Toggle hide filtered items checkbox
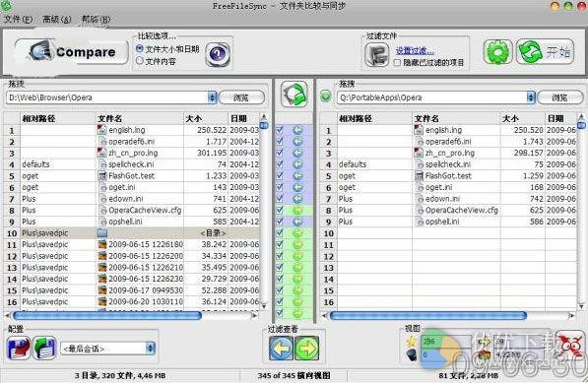 pyautogui.click(x=397, y=63)
